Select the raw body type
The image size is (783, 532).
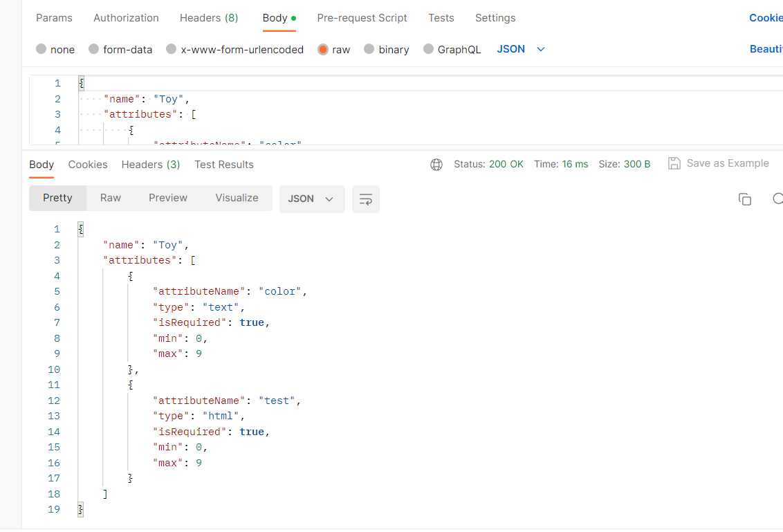pos(333,49)
